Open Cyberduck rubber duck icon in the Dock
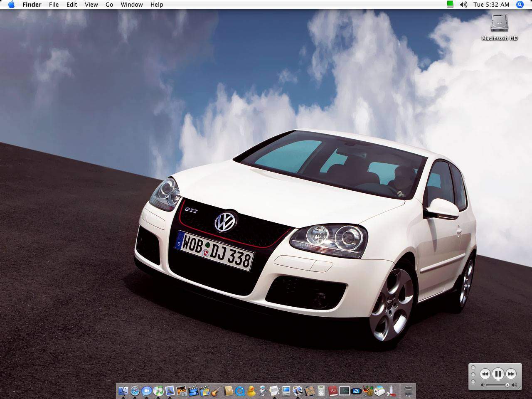The height and width of the screenshot is (399, 532). [251, 391]
